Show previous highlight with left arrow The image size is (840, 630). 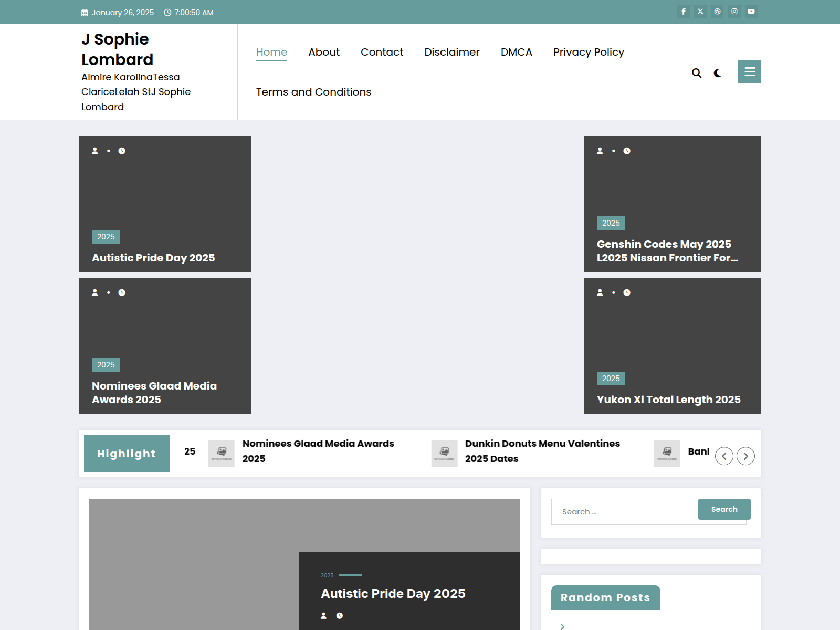(724, 456)
